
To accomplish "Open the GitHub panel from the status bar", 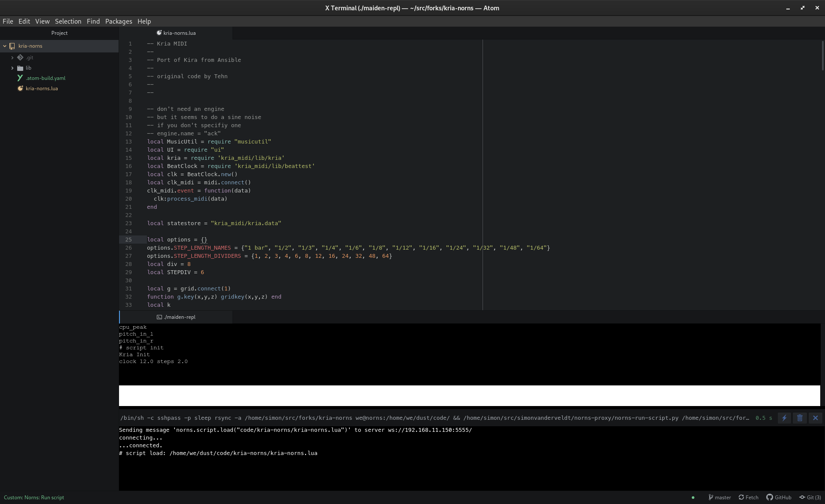I will tap(779, 498).
